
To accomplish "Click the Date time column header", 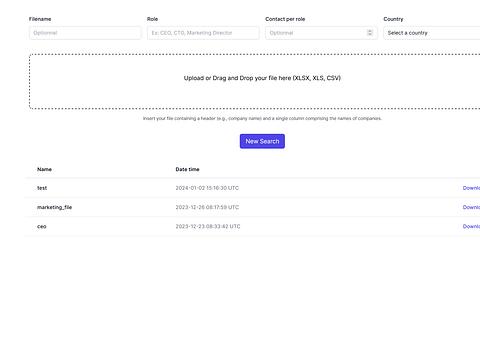I will coord(187,169).
